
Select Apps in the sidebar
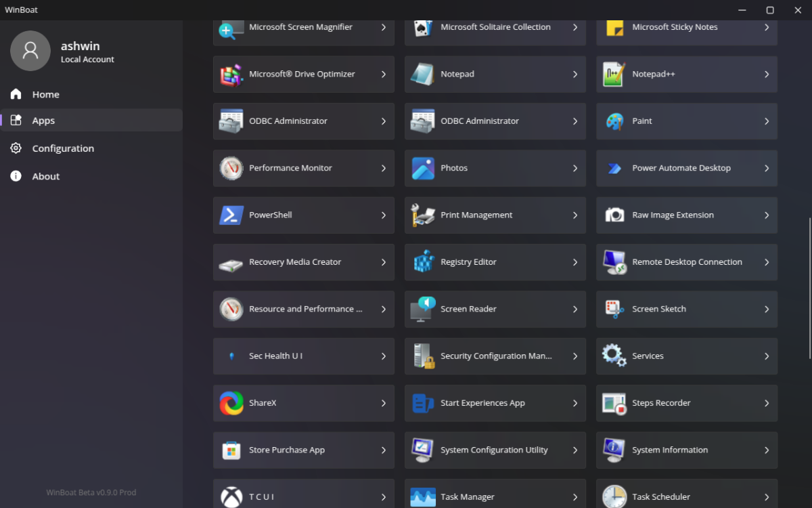91,121
